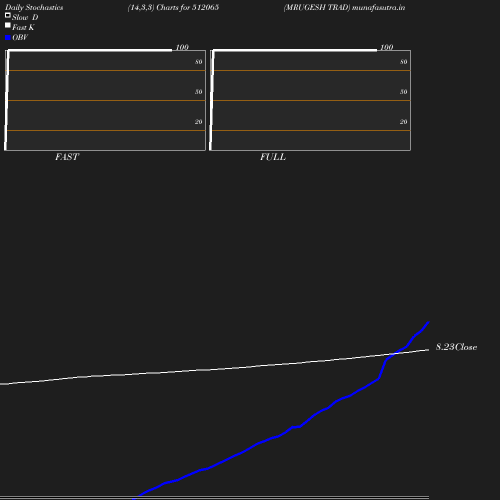This screenshot has height=500, width=500.
Task: Click the '(MRUGESH TRAD) munafasutra.in' text
Action: point(344,8)
